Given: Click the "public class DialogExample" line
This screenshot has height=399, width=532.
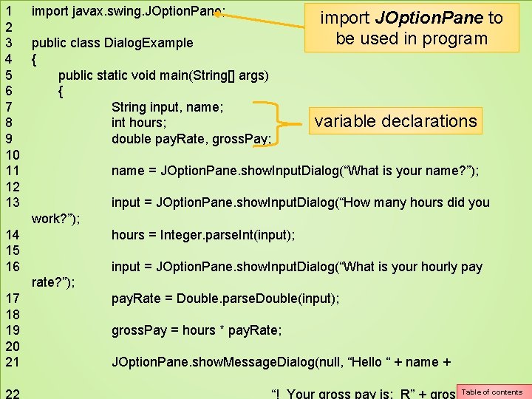Looking at the screenshot, I should (x=112, y=43).
